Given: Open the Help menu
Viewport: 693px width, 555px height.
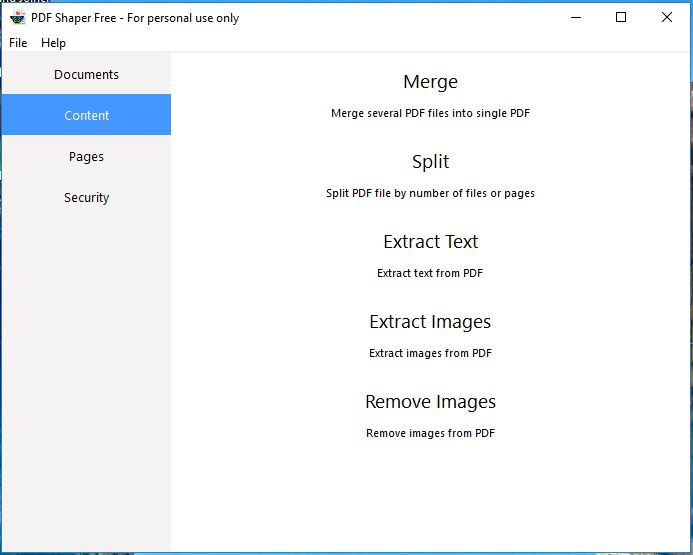Looking at the screenshot, I should pyautogui.click(x=53, y=43).
